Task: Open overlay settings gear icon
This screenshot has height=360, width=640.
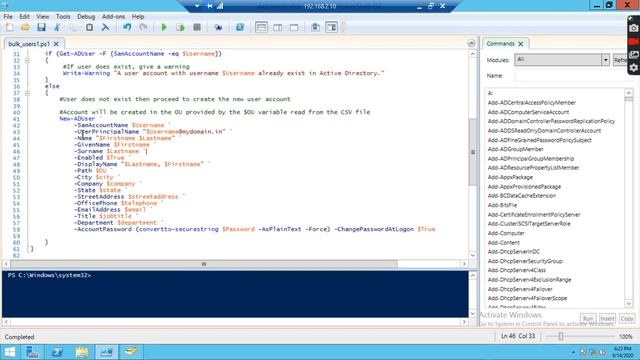Action: tap(633, 68)
